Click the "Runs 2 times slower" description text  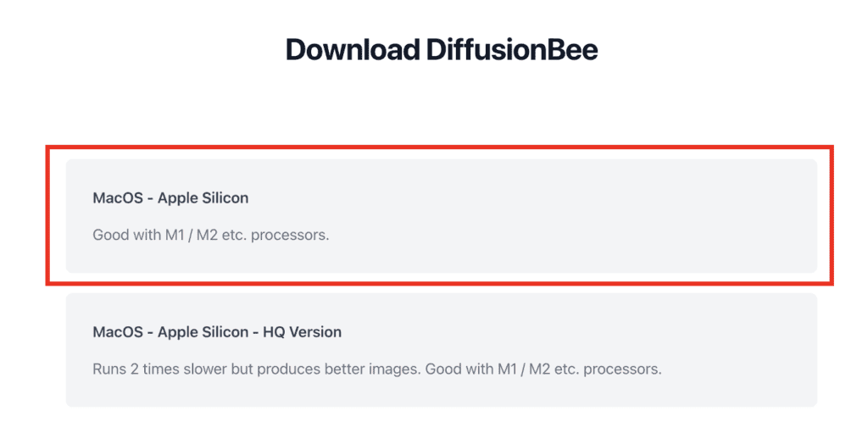[x=377, y=369]
